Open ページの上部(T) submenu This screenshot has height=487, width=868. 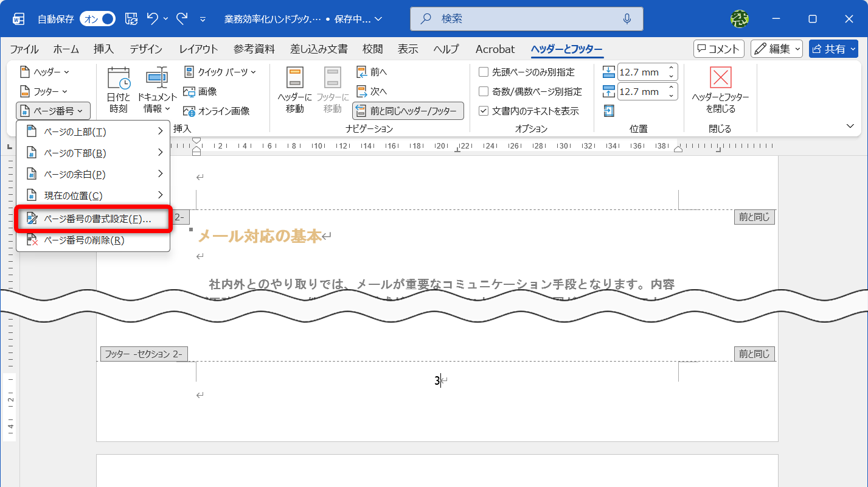click(x=92, y=131)
